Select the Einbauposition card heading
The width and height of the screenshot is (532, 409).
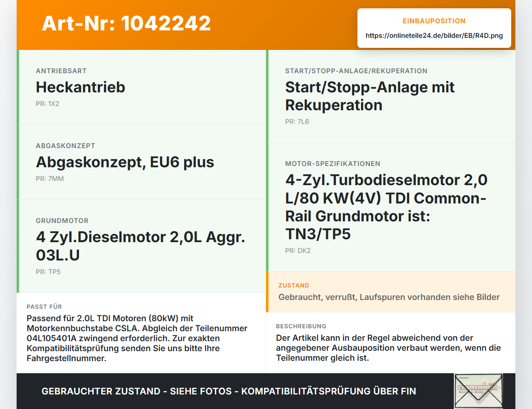pos(434,21)
